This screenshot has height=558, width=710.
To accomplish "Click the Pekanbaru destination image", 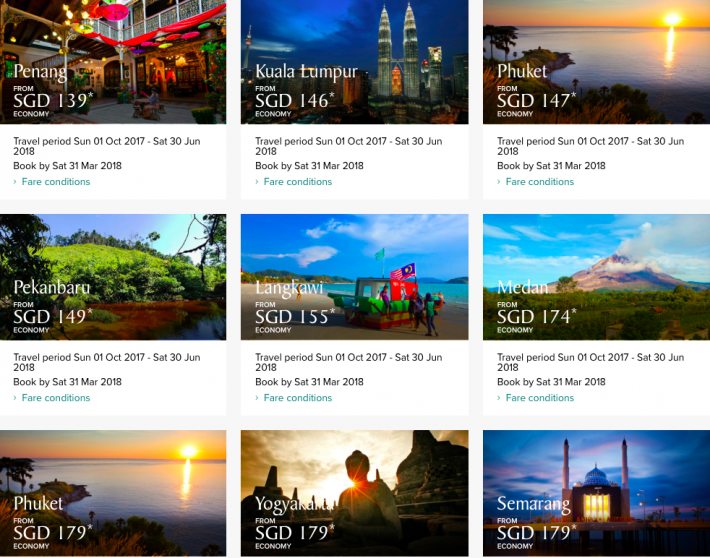I will click(x=113, y=276).
